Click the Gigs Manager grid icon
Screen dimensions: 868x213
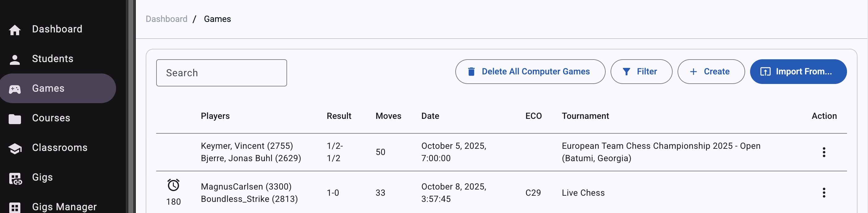click(x=15, y=207)
